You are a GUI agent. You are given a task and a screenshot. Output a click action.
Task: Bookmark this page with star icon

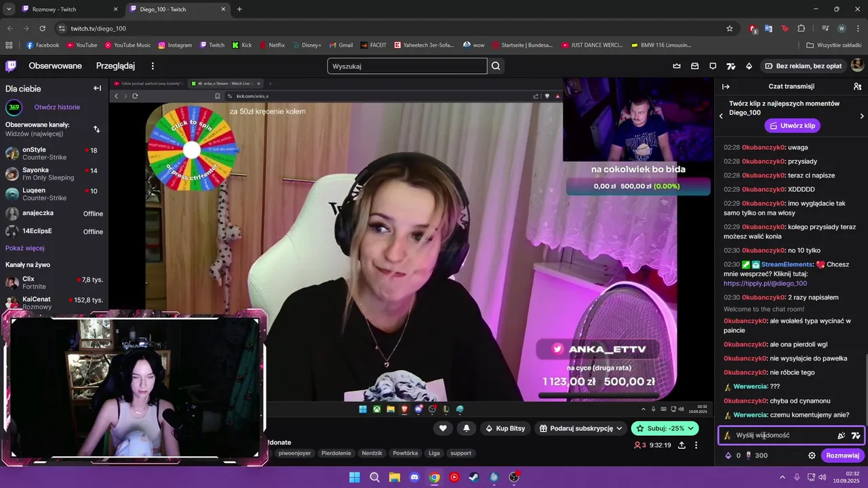coord(730,28)
